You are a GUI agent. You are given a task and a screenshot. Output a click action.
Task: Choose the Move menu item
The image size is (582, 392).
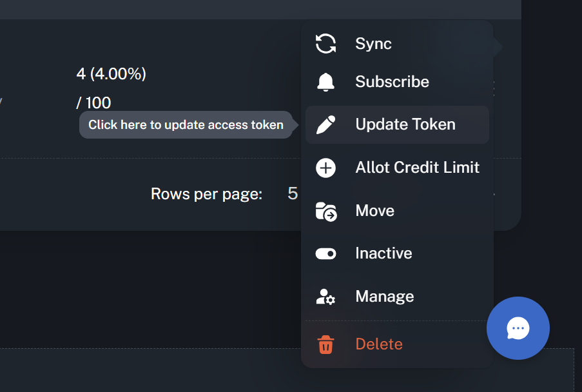[x=374, y=211]
